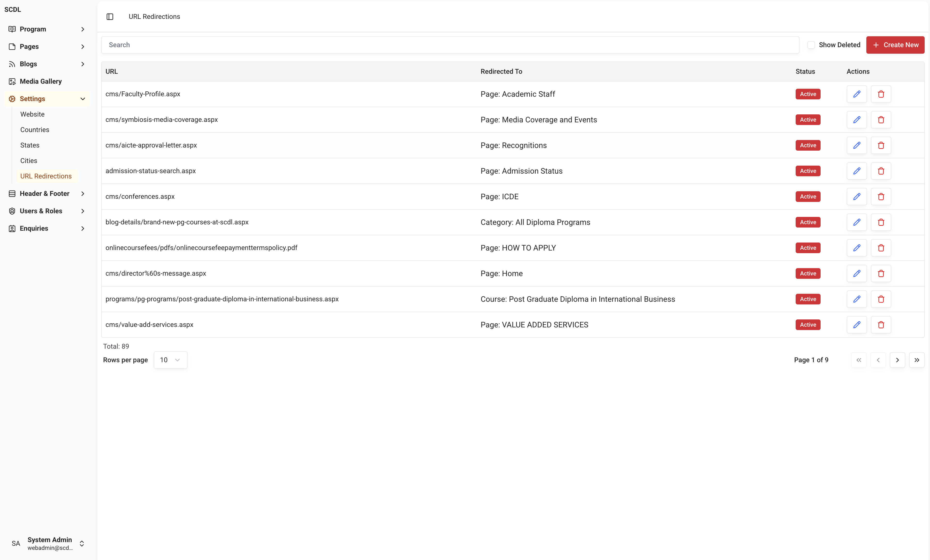This screenshot has width=930, height=560.
Task: Open the Media Gallery section
Action: click(x=40, y=81)
